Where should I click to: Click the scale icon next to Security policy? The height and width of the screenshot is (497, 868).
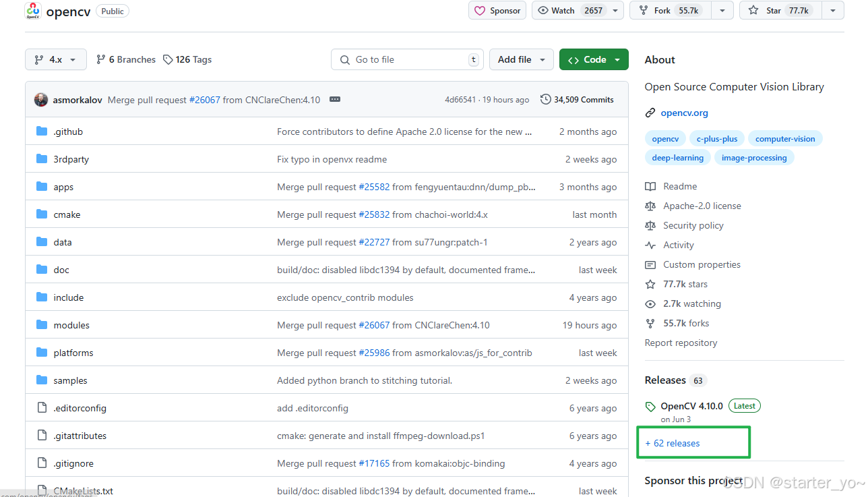pyautogui.click(x=650, y=225)
